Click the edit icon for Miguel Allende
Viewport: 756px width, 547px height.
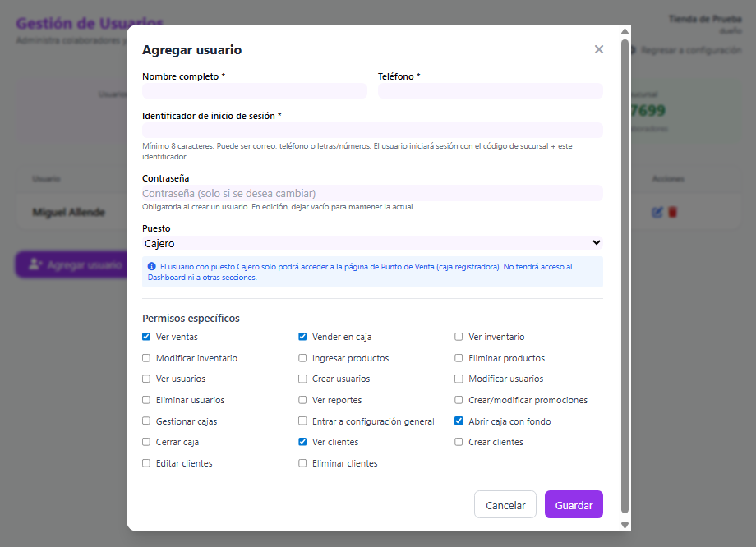click(x=657, y=212)
